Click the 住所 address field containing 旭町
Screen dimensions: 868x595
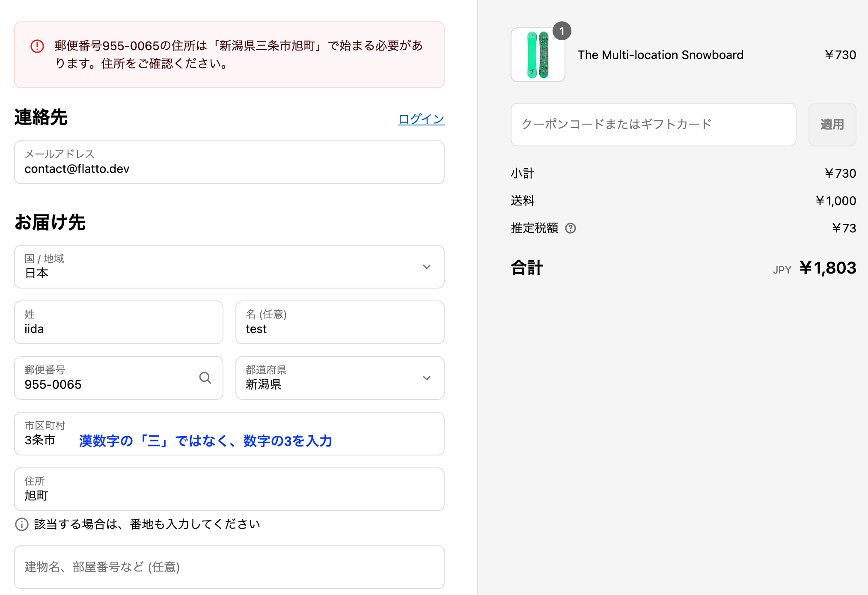click(x=229, y=490)
